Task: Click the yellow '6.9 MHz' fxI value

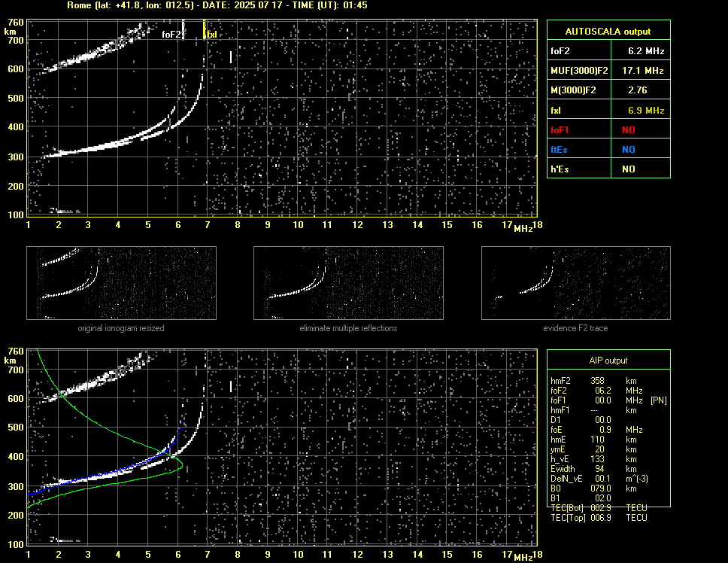Action: [x=646, y=111]
